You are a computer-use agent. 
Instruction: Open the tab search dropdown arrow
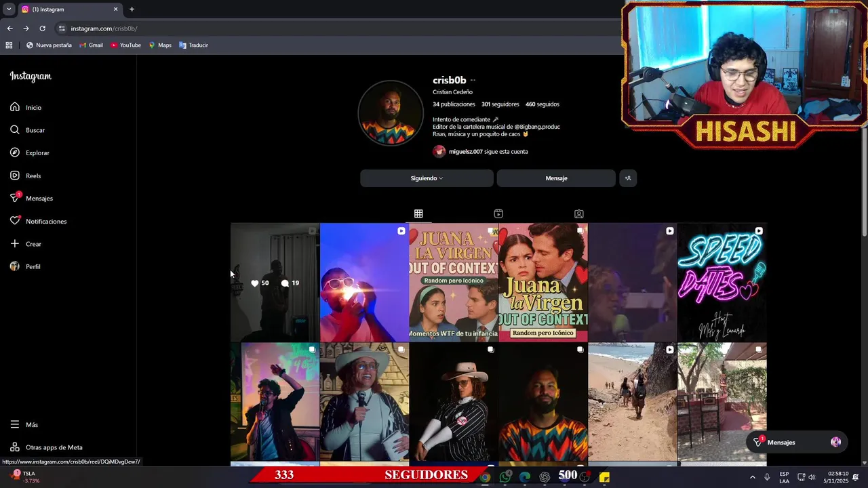(x=9, y=9)
